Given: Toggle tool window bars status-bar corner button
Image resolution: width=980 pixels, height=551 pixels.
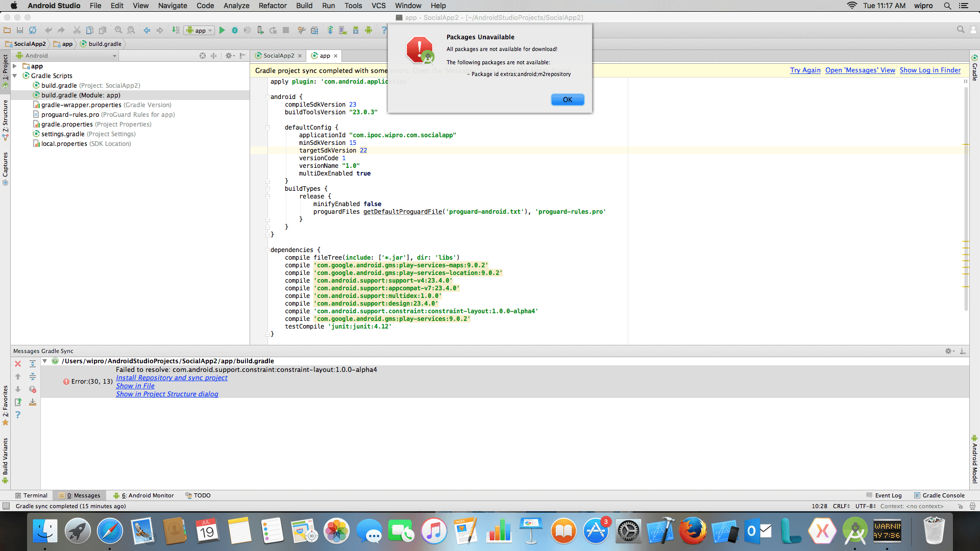Looking at the screenshot, I should pyautogui.click(x=6, y=506).
